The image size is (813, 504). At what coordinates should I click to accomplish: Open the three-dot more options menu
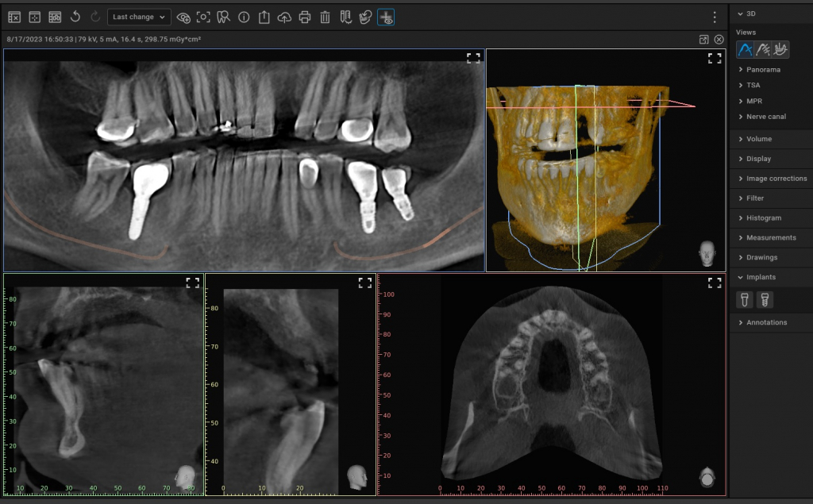pos(715,17)
